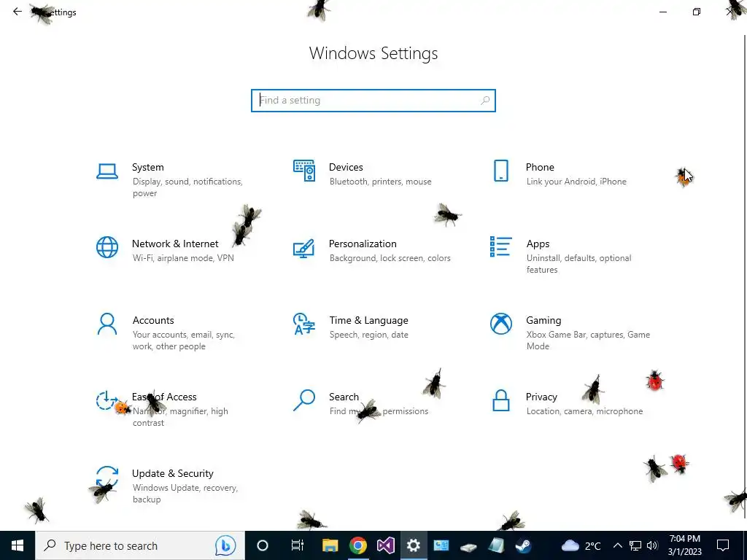Open the Accounts person icon
This screenshot has width=747, height=560.
coord(107,324)
